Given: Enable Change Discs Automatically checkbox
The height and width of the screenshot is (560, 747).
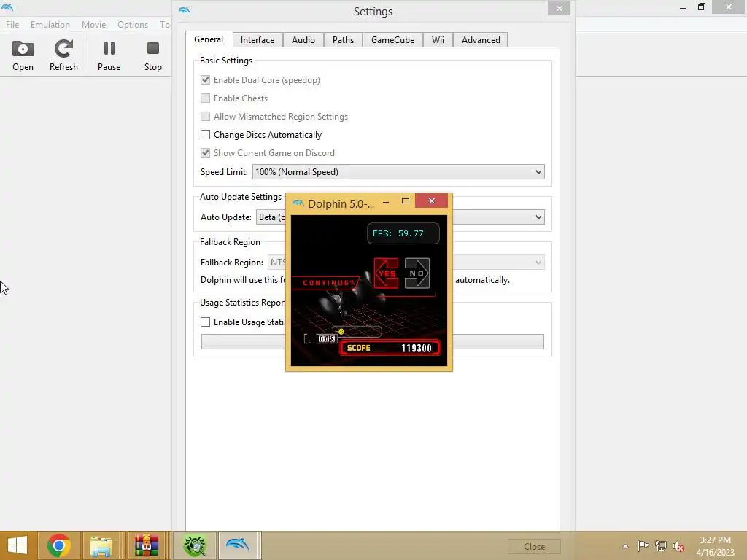Looking at the screenshot, I should [x=205, y=135].
